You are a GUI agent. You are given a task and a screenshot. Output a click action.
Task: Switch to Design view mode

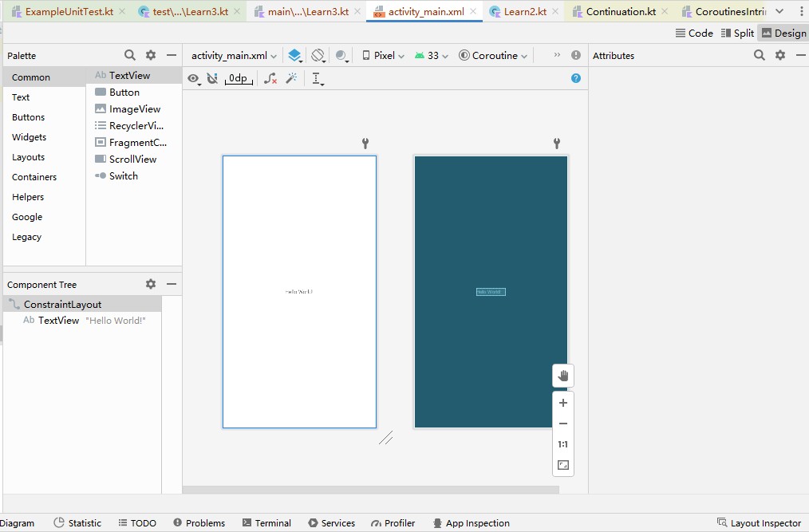[783, 33]
